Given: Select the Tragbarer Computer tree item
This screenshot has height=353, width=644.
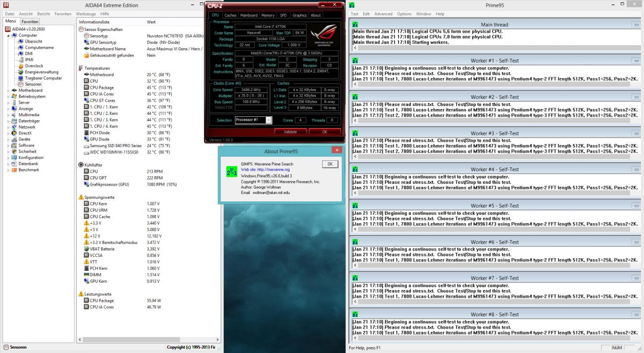Looking at the screenshot, I should (43, 78).
